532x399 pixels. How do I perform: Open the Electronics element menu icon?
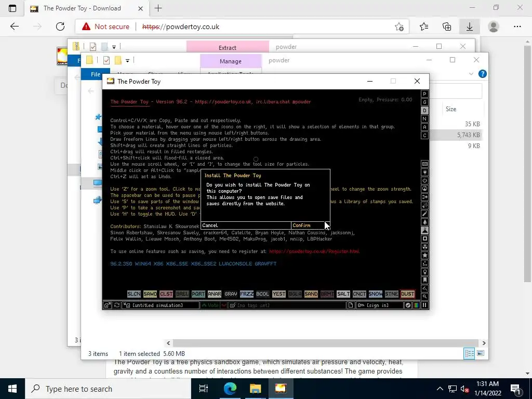coord(424,172)
